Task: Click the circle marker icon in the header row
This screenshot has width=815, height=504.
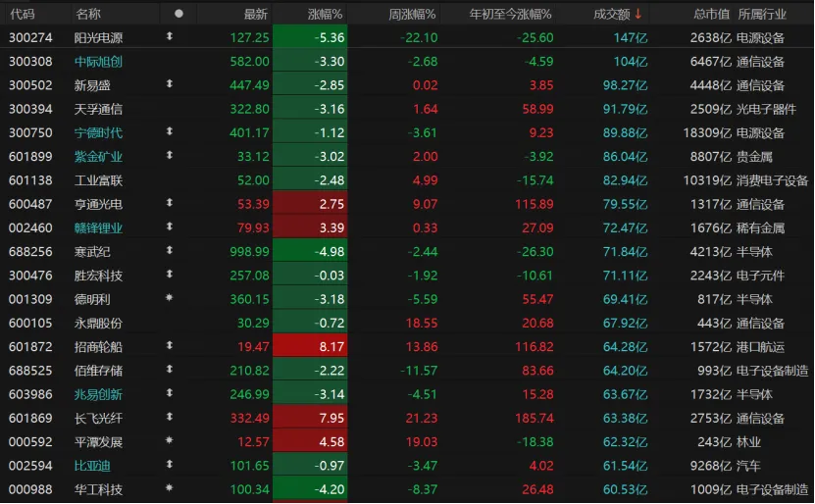Action: 178,14
